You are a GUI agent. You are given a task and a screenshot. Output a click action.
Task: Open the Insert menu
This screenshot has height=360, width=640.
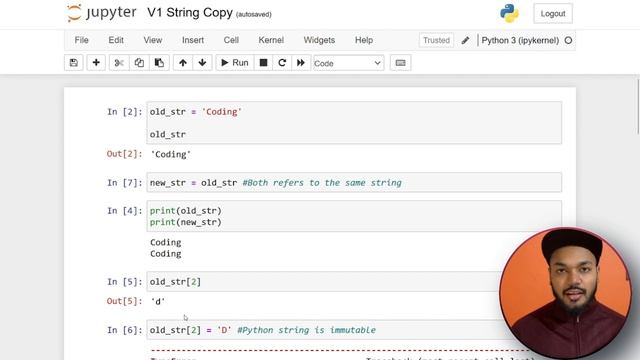pos(193,40)
